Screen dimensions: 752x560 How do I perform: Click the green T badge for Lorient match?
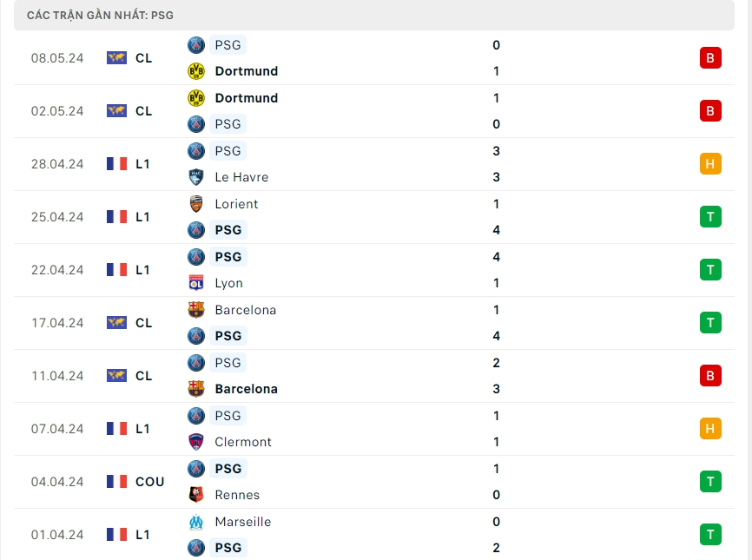710,217
